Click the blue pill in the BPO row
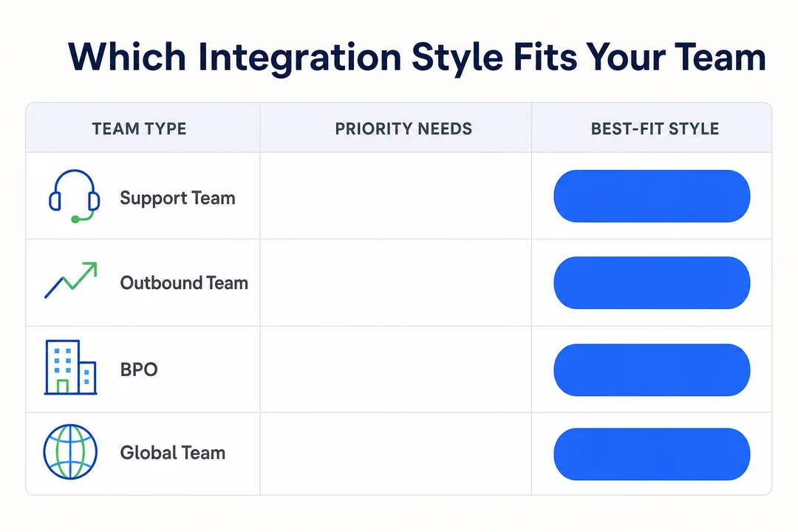This screenshot has width=798, height=532. (x=652, y=369)
